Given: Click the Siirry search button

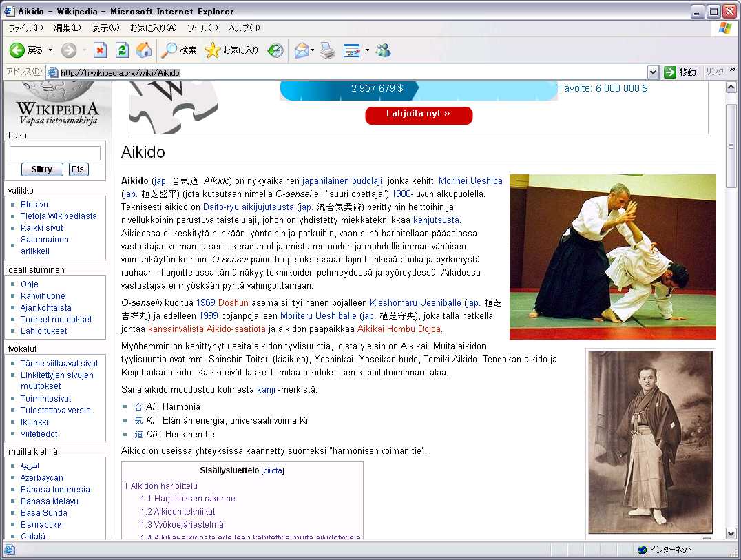Looking at the screenshot, I should (42, 169).
